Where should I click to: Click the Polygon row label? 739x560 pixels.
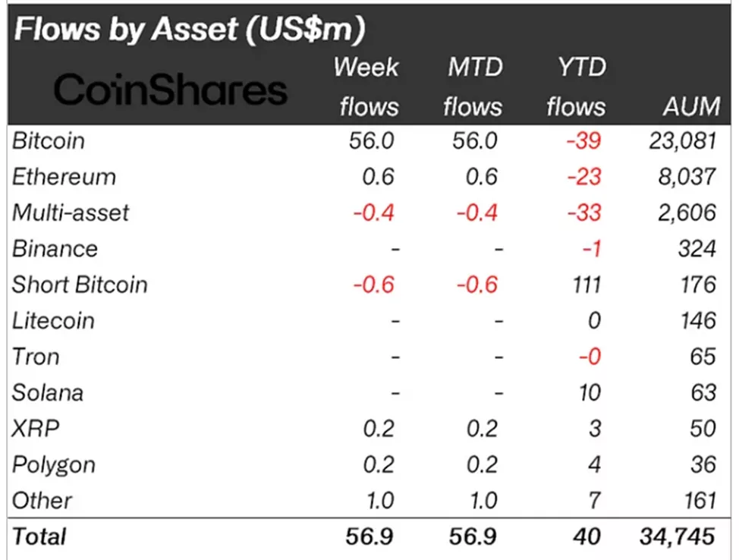(53, 464)
